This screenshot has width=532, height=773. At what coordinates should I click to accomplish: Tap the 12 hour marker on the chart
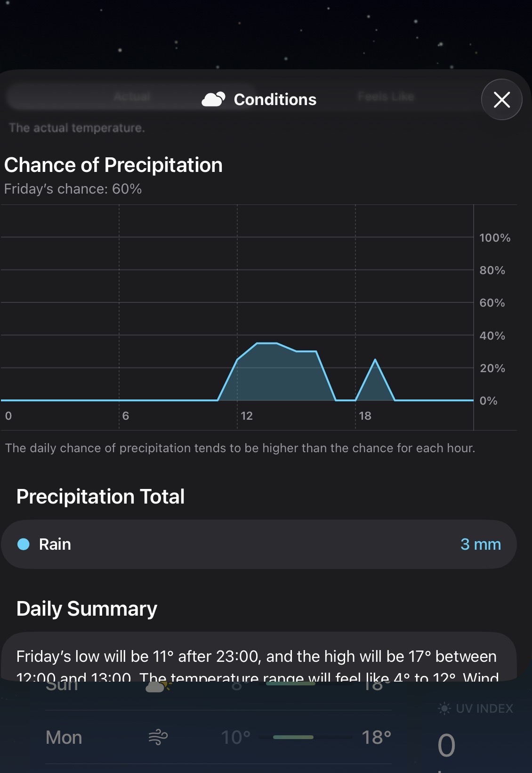(247, 416)
